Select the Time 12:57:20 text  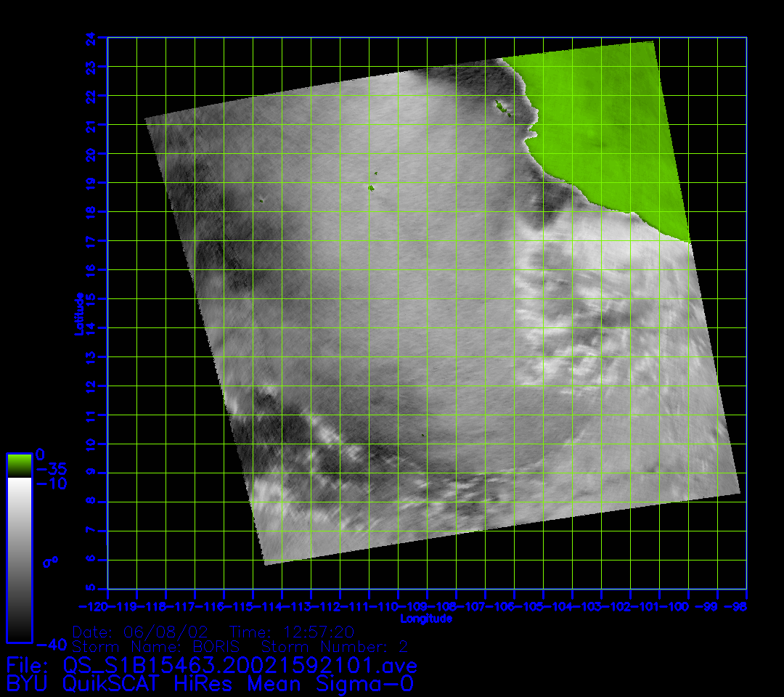coord(292,631)
